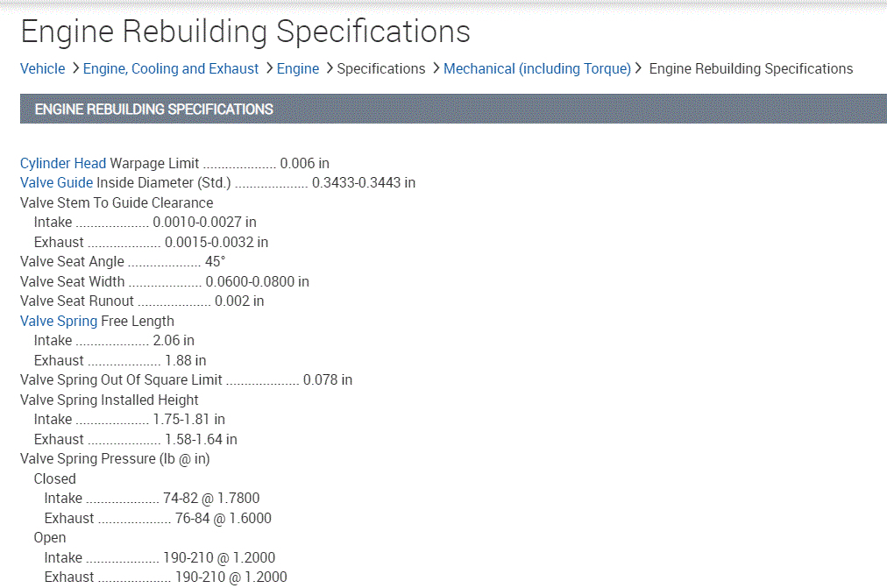The height and width of the screenshot is (588, 887).
Task: Select the Specifications breadcrumb item
Action: [x=381, y=68]
